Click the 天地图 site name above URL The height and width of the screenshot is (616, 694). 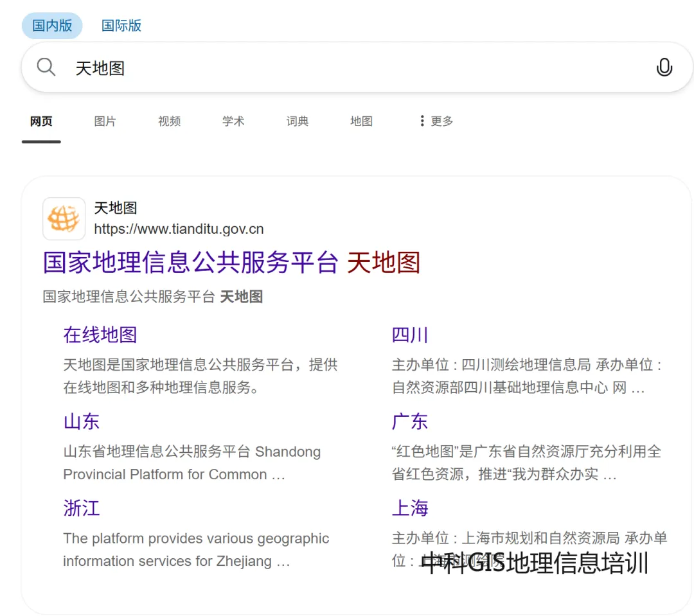[116, 207]
